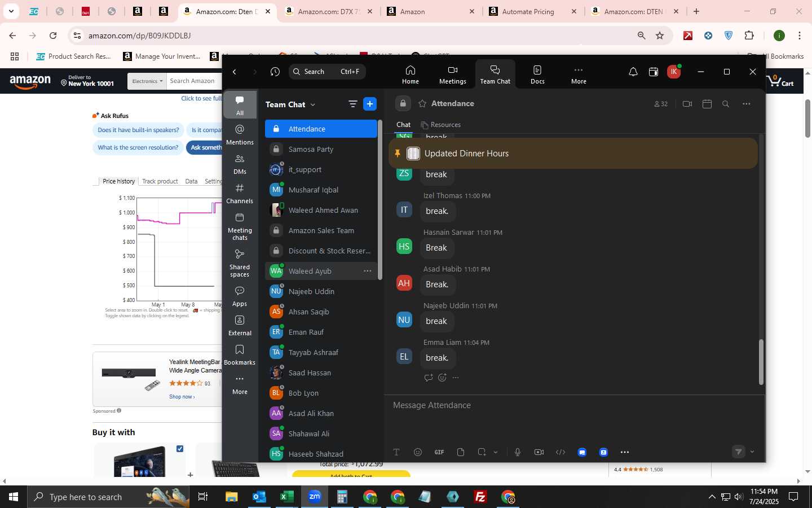Open Meeting chats in sidebar
Image resolution: width=812 pixels, height=508 pixels.
click(x=240, y=226)
